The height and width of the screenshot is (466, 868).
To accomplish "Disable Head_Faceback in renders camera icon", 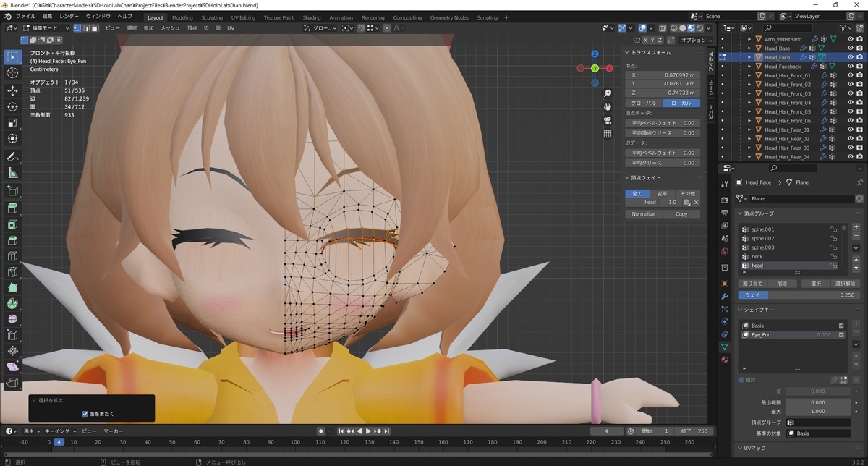I will point(861,66).
